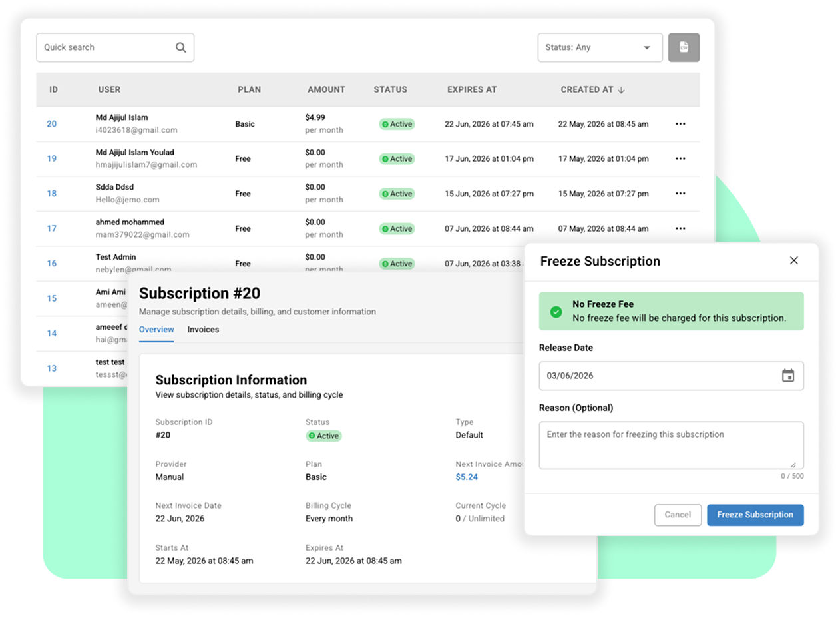Select user name Sdda Ddsd
Screen dimensions: 840x618
click(114, 187)
